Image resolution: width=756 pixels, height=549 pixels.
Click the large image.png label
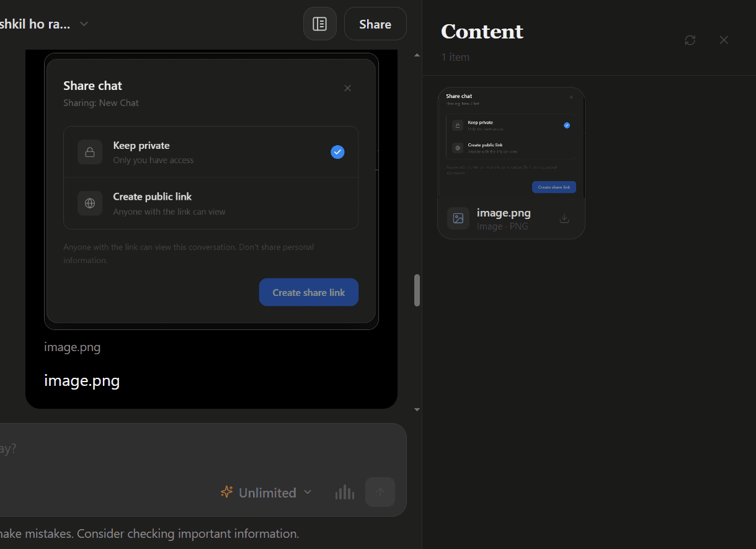[x=82, y=380]
